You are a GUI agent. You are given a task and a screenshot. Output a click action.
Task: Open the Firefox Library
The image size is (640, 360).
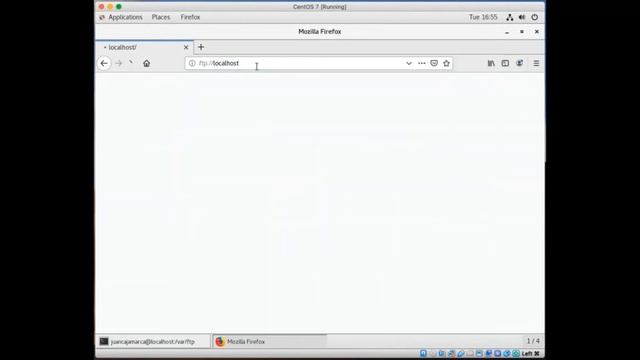coord(491,63)
